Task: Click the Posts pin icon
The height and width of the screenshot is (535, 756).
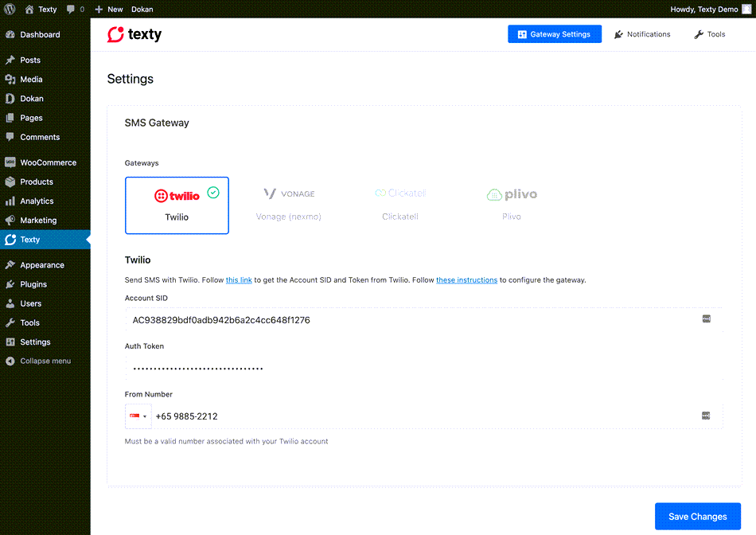Action: point(10,60)
